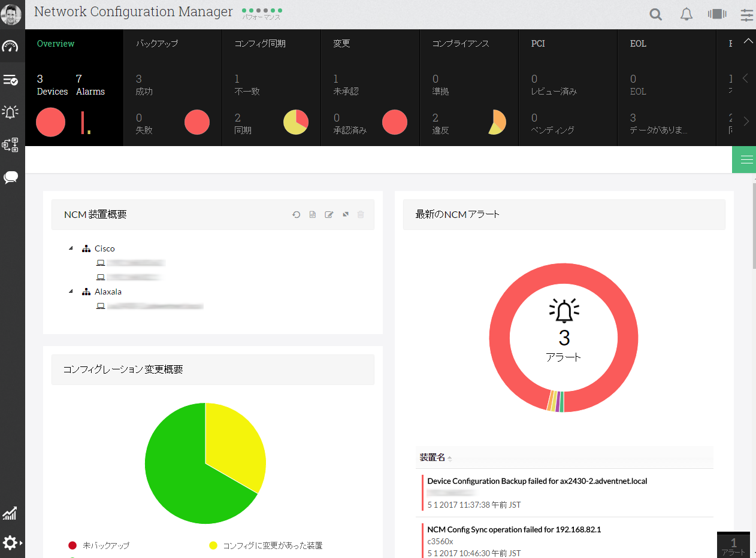Collapse the Cisco tree node
This screenshot has height=558, width=756.
71,248
